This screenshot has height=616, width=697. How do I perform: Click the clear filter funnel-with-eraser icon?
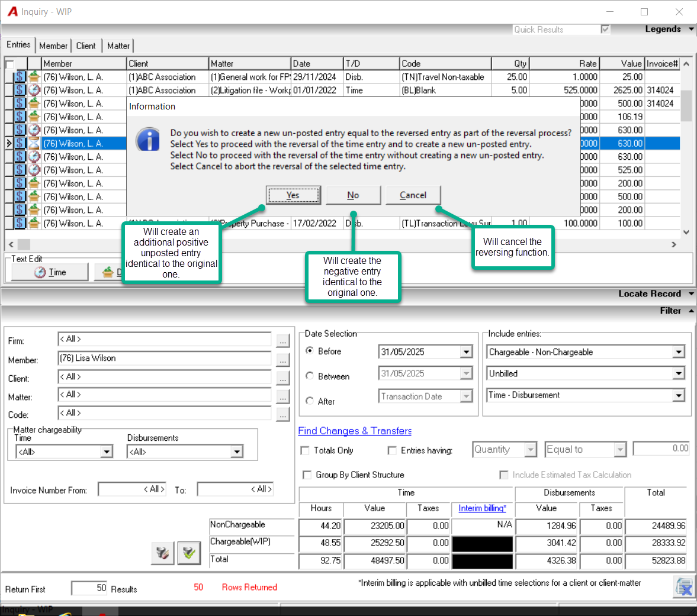(x=162, y=553)
